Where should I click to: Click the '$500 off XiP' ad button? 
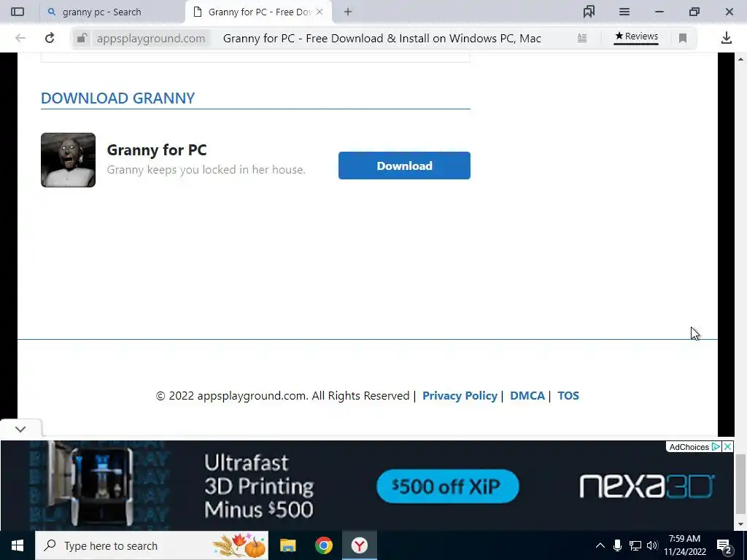[x=447, y=486]
